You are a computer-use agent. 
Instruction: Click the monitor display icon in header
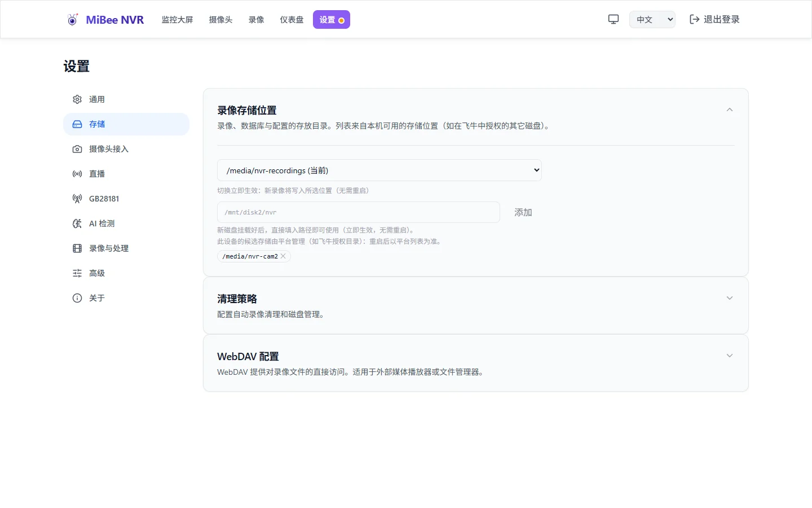click(x=614, y=19)
